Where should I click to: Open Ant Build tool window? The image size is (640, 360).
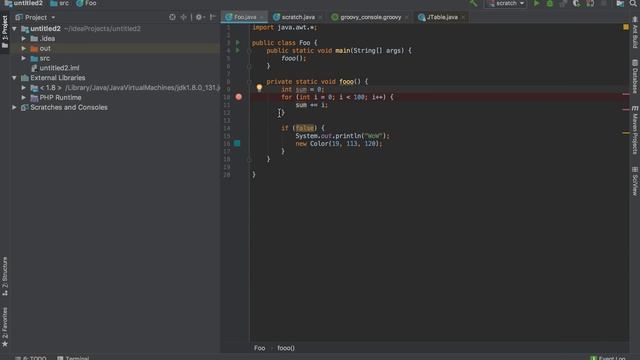click(635, 33)
